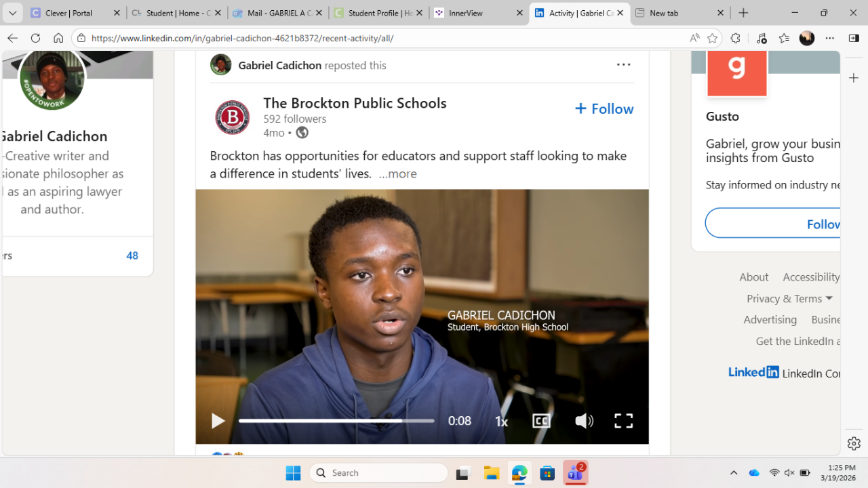Click the Edge sidebar settings gear
868x488 pixels.
coord(854,443)
